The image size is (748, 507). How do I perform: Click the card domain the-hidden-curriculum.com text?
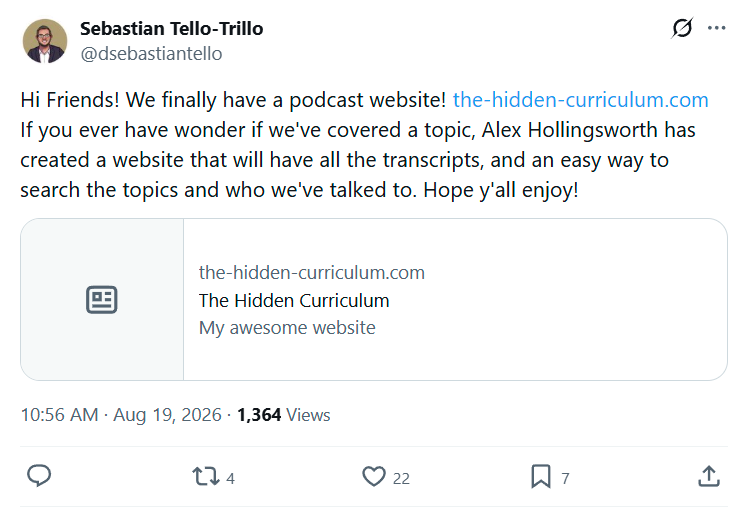coord(312,272)
